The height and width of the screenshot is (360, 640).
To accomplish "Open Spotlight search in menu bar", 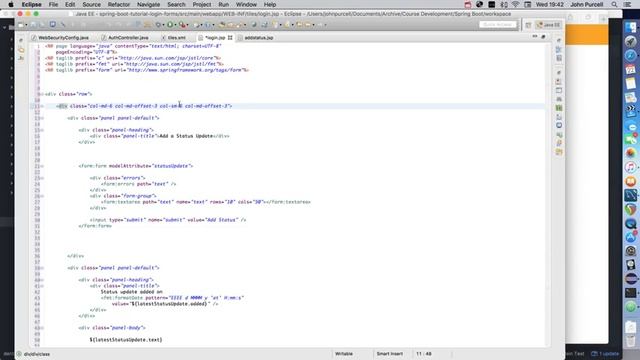I will tap(614, 4).
